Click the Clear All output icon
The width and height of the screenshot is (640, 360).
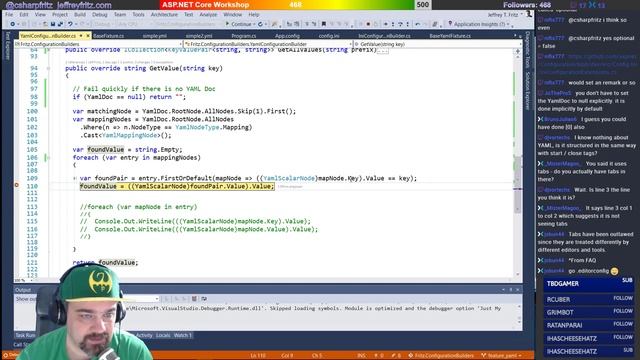(x=194, y=299)
